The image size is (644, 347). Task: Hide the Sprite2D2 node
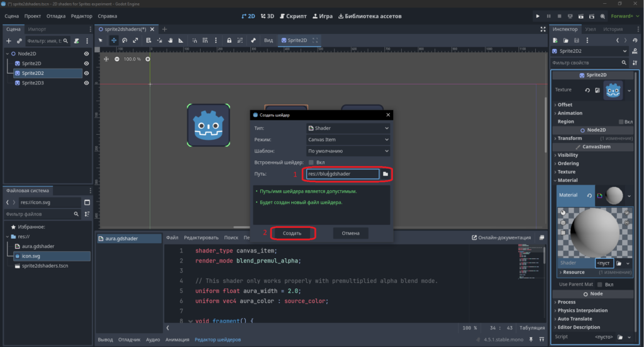click(x=86, y=73)
